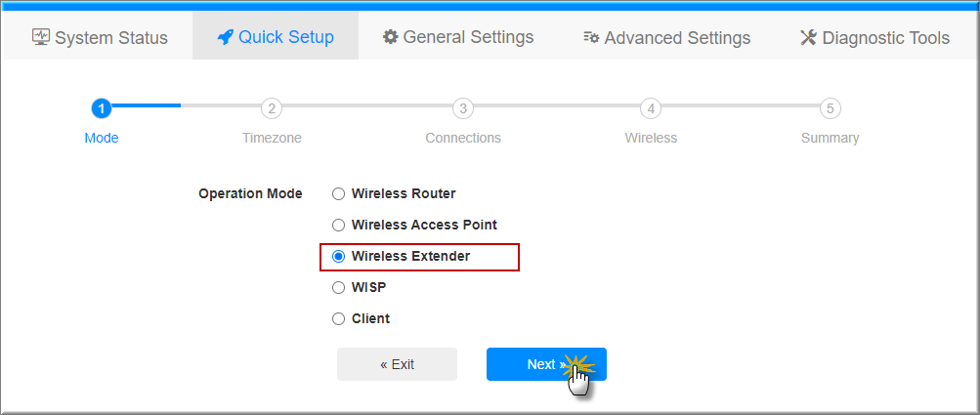Image resolution: width=980 pixels, height=415 pixels.
Task: Go to step 5 Summary circle
Action: click(x=830, y=108)
